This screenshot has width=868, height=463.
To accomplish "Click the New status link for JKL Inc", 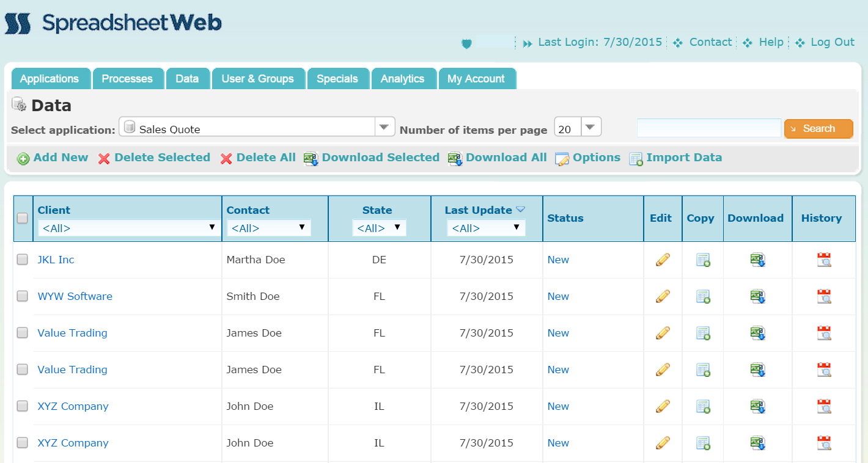I will [x=558, y=260].
